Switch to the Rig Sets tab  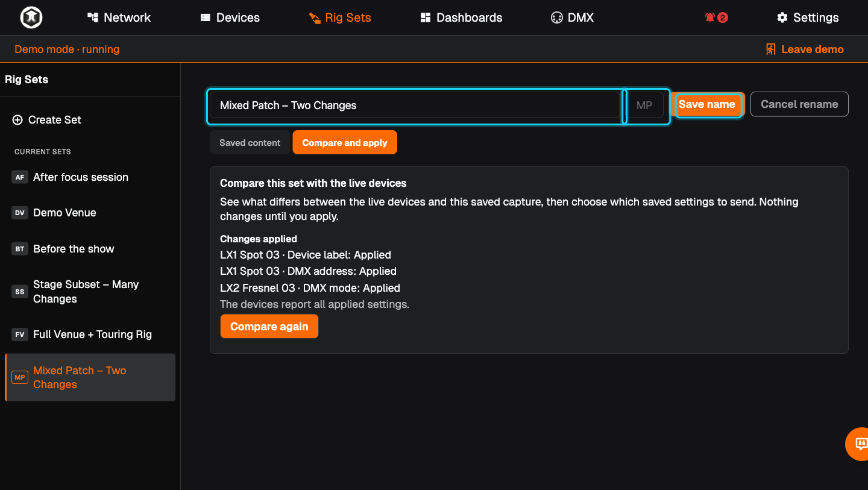coord(340,17)
